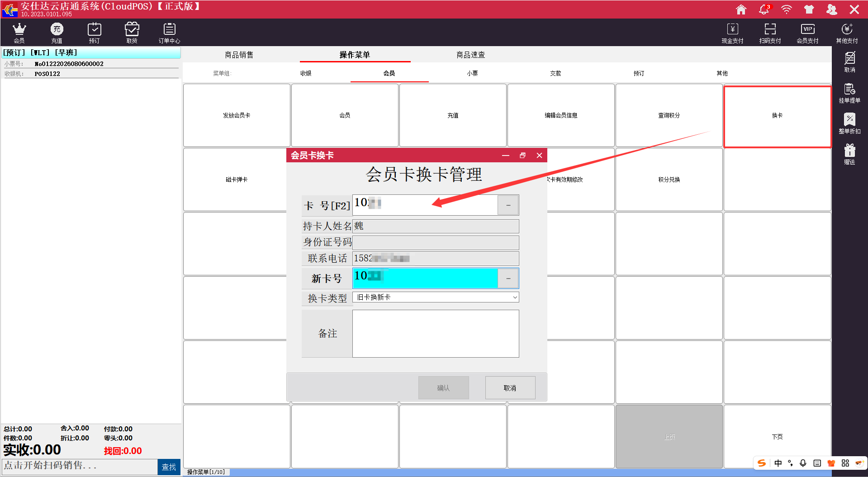Go to next page with 下页
868x477 pixels.
[x=777, y=436]
